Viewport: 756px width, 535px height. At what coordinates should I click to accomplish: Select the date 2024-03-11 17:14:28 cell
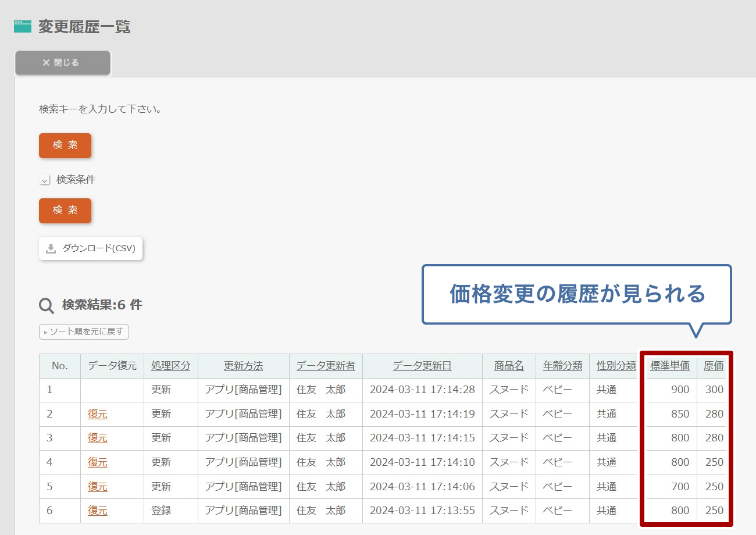pos(422,390)
